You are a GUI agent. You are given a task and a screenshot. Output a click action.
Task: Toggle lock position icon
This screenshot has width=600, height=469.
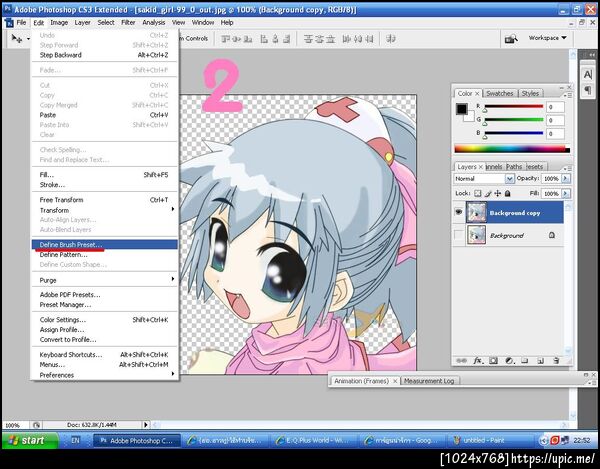(498, 194)
